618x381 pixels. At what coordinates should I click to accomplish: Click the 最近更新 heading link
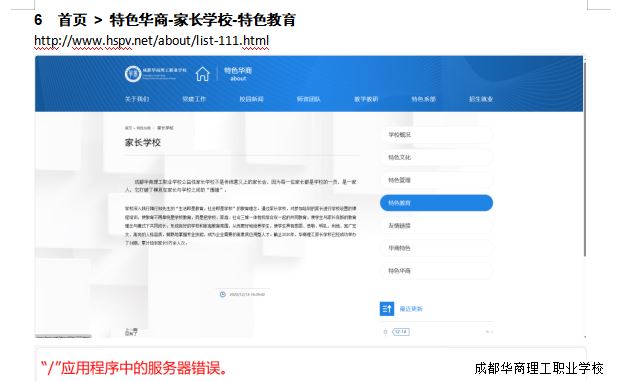411,309
